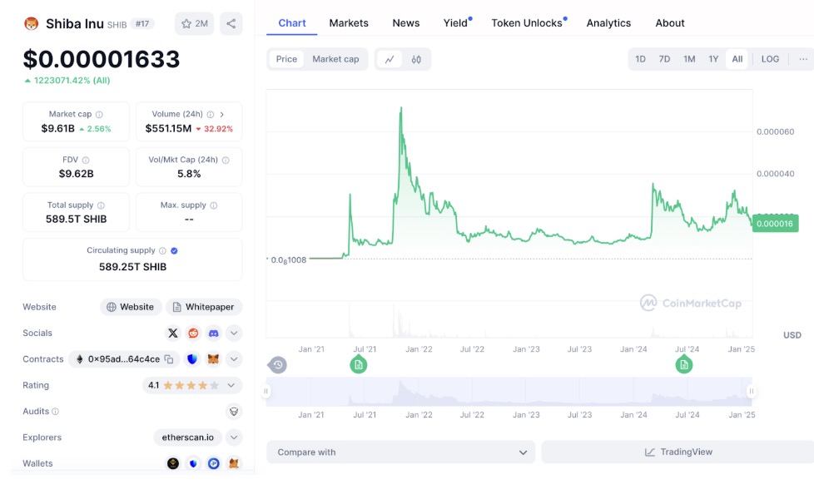
Task: Switch to the Markets tab
Action: 349,23
